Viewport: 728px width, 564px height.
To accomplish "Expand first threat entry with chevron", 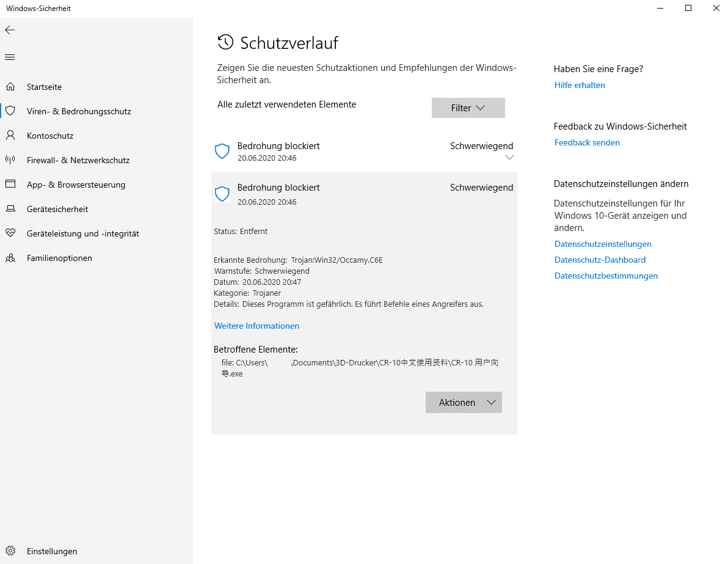I will 509,158.
